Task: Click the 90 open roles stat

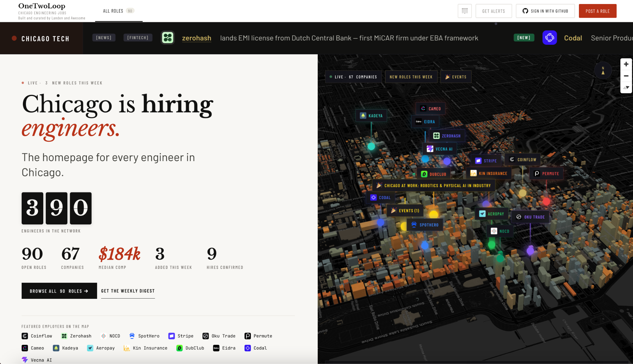Action: click(34, 258)
